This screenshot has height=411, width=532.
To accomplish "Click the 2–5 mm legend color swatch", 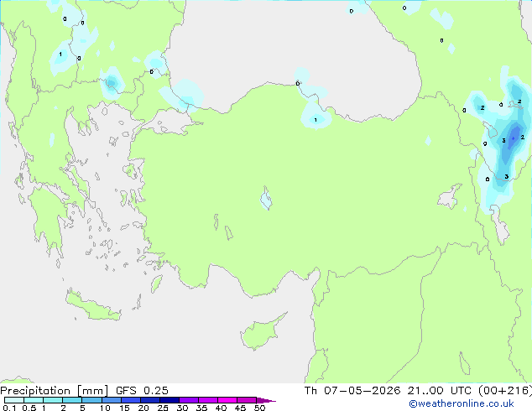I will [x=72, y=400].
